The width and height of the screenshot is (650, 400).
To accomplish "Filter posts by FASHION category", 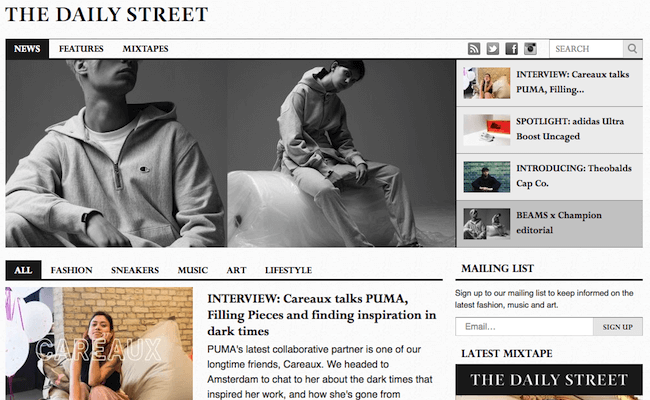I will tap(72, 270).
